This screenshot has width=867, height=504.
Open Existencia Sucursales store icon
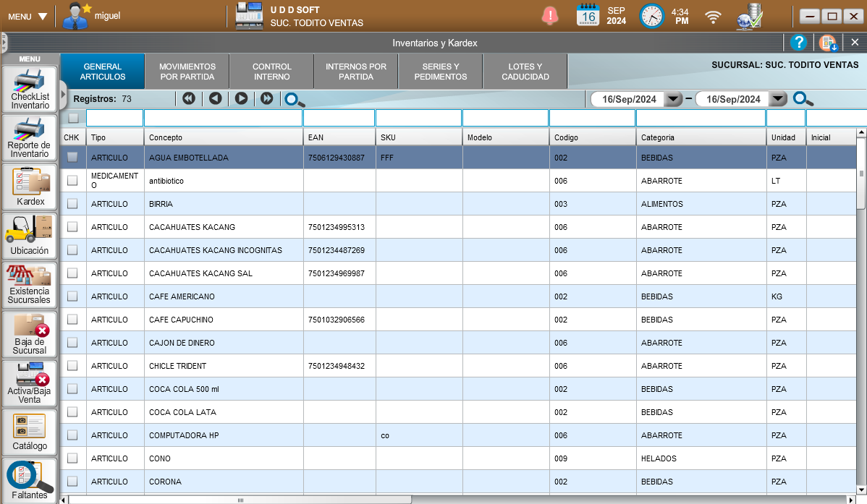(x=30, y=283)
